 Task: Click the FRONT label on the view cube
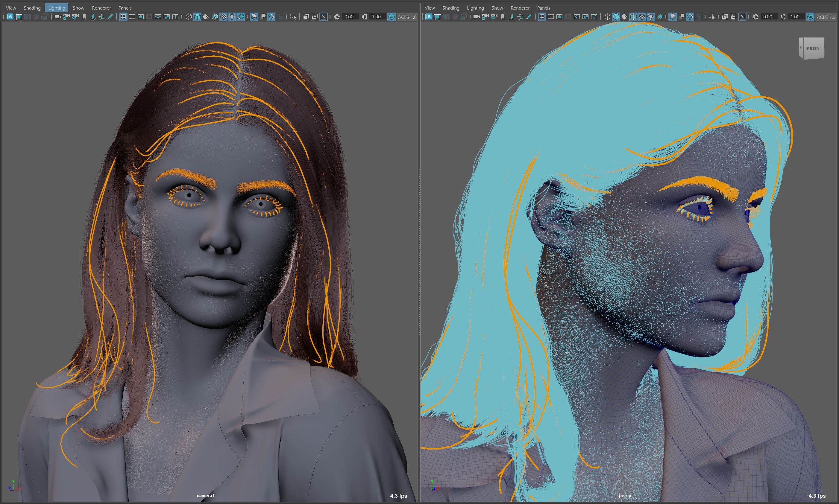click(814, 48)
